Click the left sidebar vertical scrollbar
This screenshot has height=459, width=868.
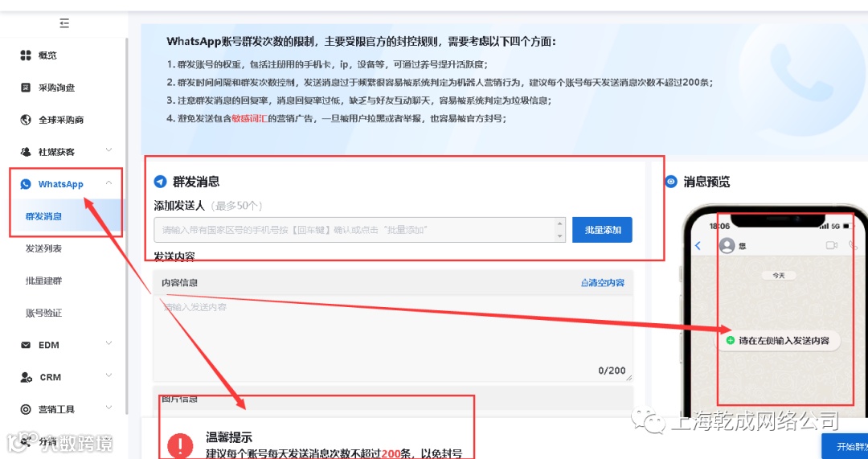coord(126,224)
